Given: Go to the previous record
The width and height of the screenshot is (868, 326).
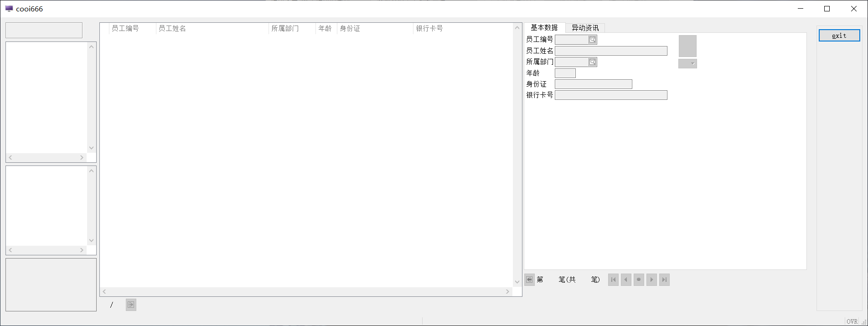Looking at the screenshot, I should pos(626,279).
